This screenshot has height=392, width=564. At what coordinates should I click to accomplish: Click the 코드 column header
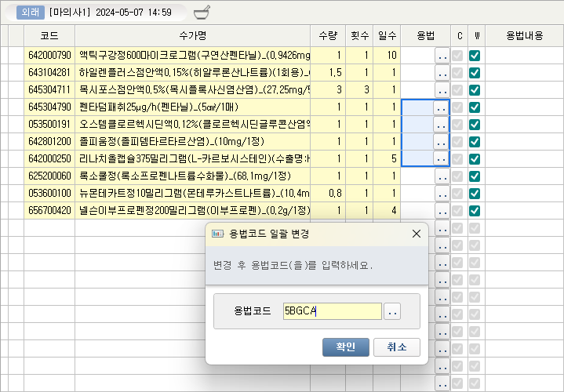tap(49, 36)
